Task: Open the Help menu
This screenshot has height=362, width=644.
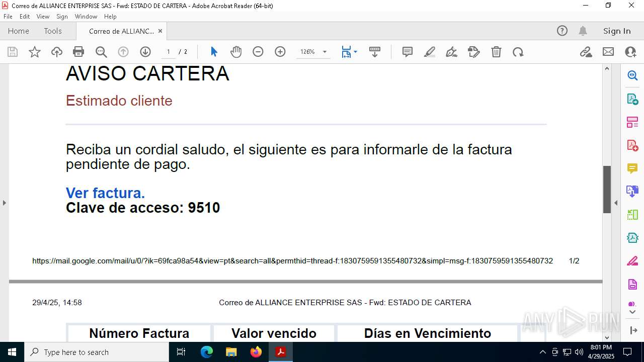Action: click(110, 17)
